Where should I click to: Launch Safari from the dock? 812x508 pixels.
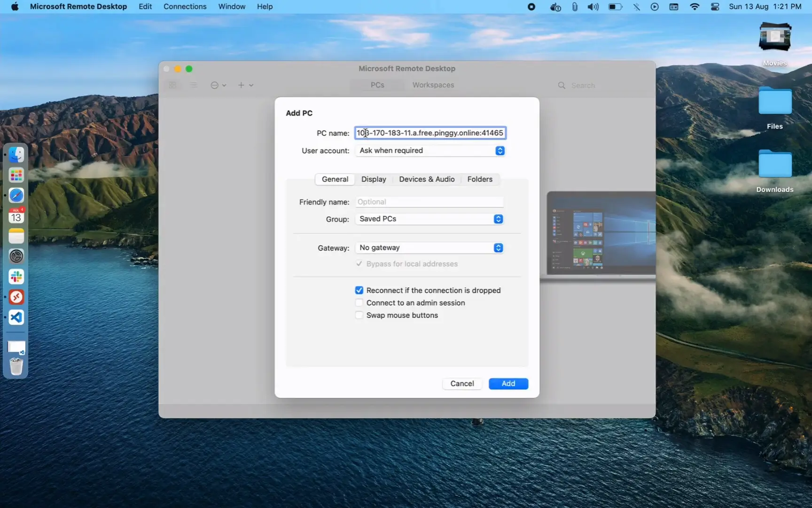coord(16,195)
